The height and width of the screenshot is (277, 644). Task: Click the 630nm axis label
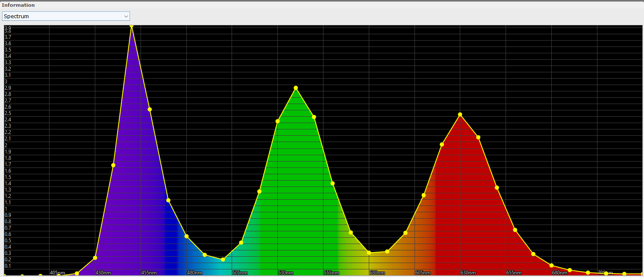point(468,273)
